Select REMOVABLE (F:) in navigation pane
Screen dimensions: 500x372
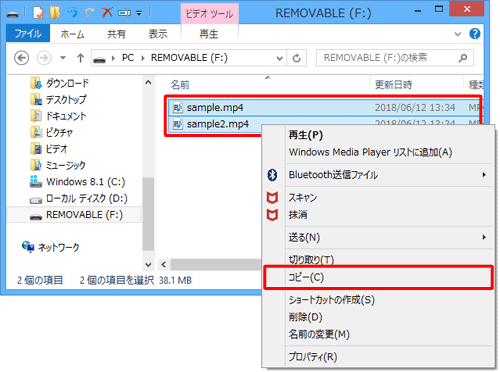(x=74, y=215)
